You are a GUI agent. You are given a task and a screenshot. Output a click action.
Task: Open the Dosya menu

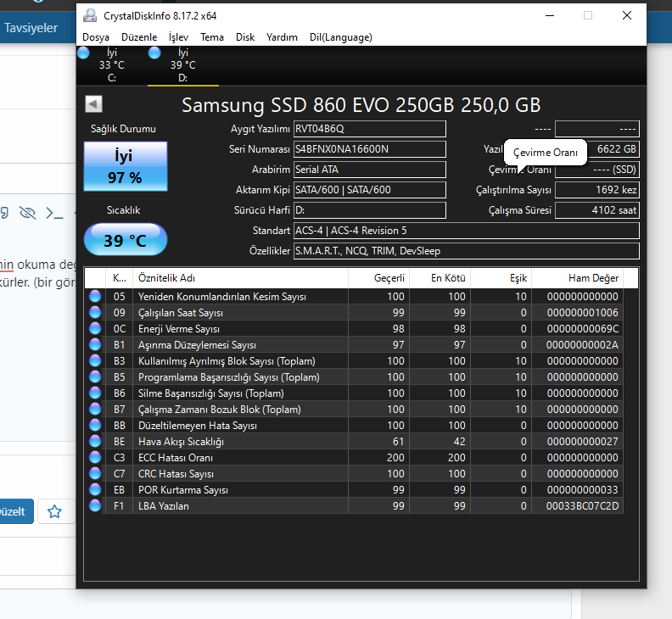(95, 37)
